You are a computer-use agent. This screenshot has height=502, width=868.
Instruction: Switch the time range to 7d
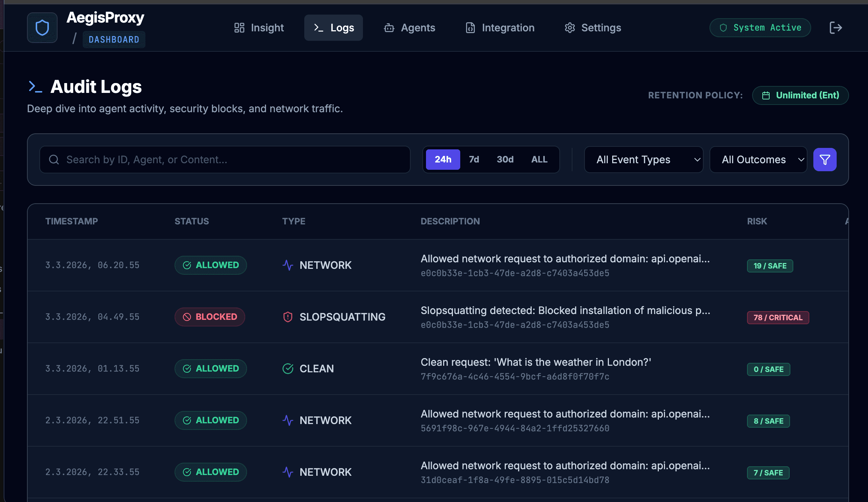click(x=474, y=159)
